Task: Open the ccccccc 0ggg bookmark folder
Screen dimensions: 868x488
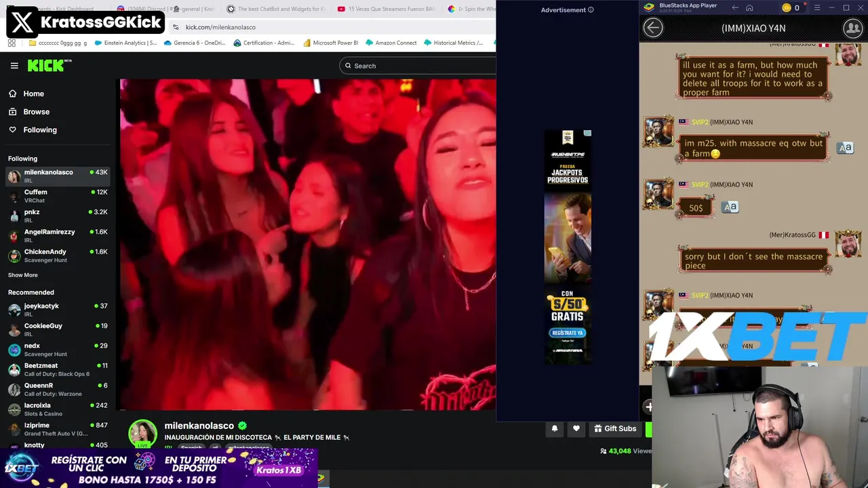Action: (x=58, y=43)
